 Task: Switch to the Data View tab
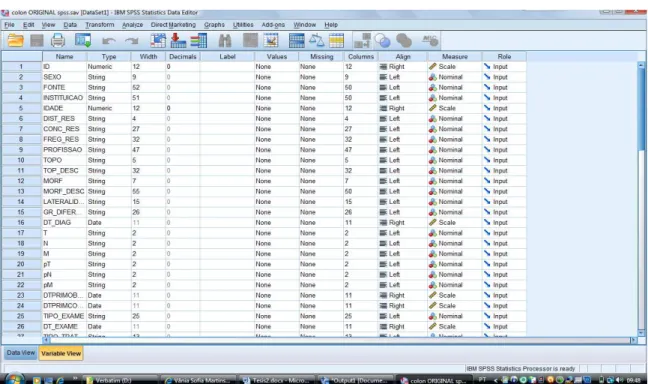[21, 353]
